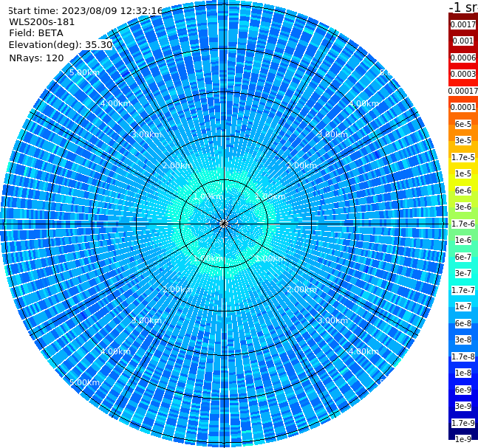Image resolution: width=478 pixels, height=448 pixels.
Task: Select the 0.00017 colorbar label
Action: 463,91
